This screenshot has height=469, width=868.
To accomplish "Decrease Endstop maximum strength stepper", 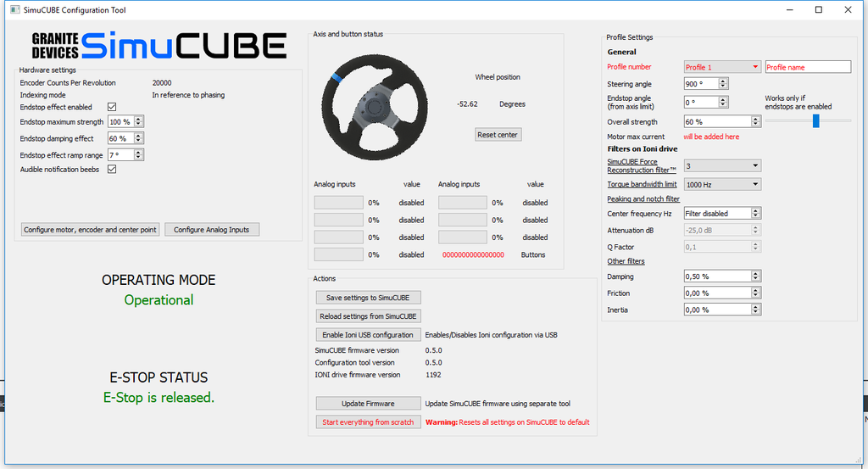I will click(x=138, y=125).
